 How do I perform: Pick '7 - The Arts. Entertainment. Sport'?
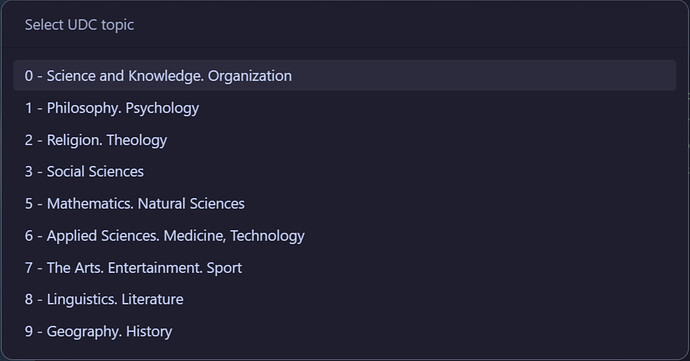pyautogui.click(x=345, y=268)
